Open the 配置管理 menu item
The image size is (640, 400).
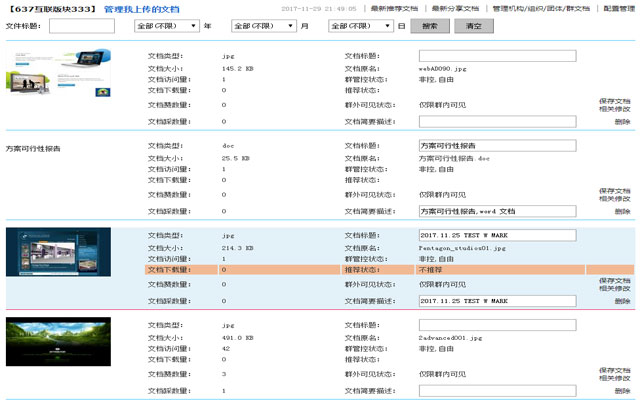tap(618, 7)
